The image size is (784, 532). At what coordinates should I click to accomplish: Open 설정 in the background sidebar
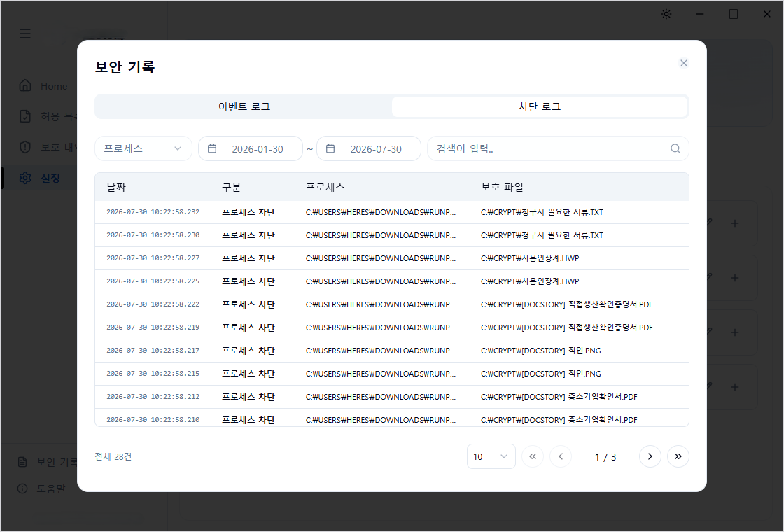(40, 178)
